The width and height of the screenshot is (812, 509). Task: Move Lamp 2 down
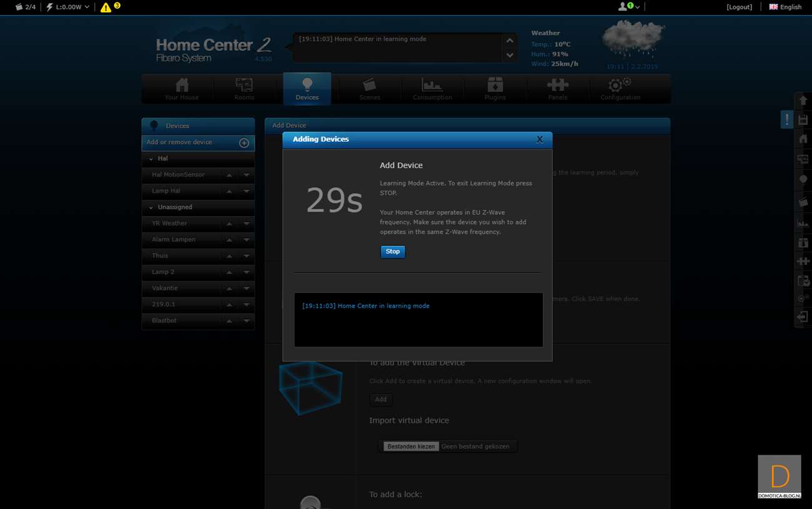pyautogui.click(x=246, y=272)
